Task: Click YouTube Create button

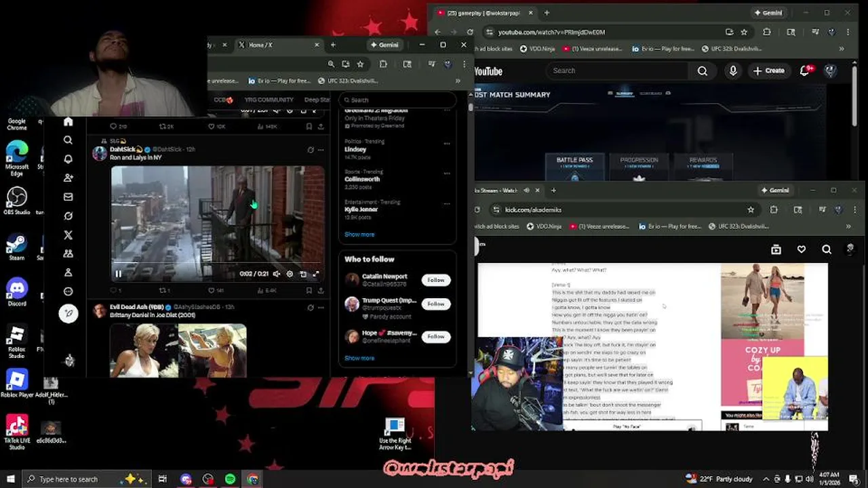Action: click(x=768, y=70)
